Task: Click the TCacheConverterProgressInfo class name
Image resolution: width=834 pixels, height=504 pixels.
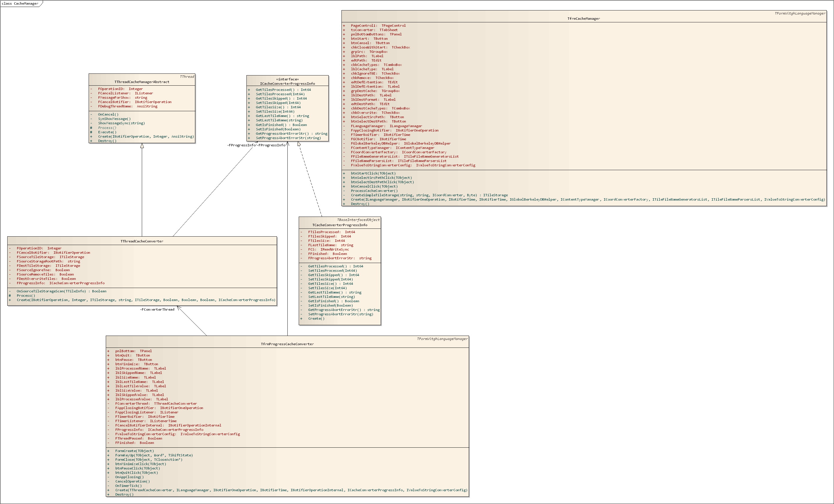Action: pos(339,225)
